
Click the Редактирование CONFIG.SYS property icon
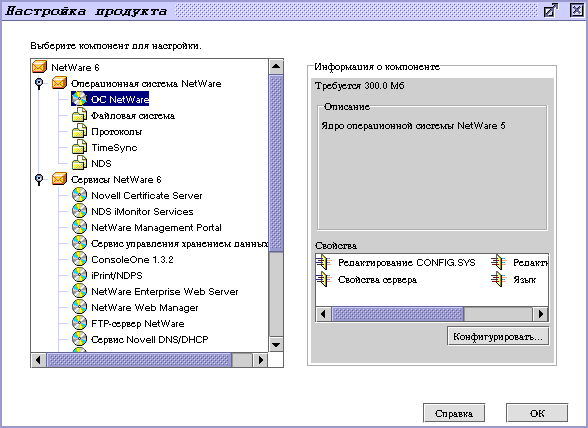coord(323,262)
